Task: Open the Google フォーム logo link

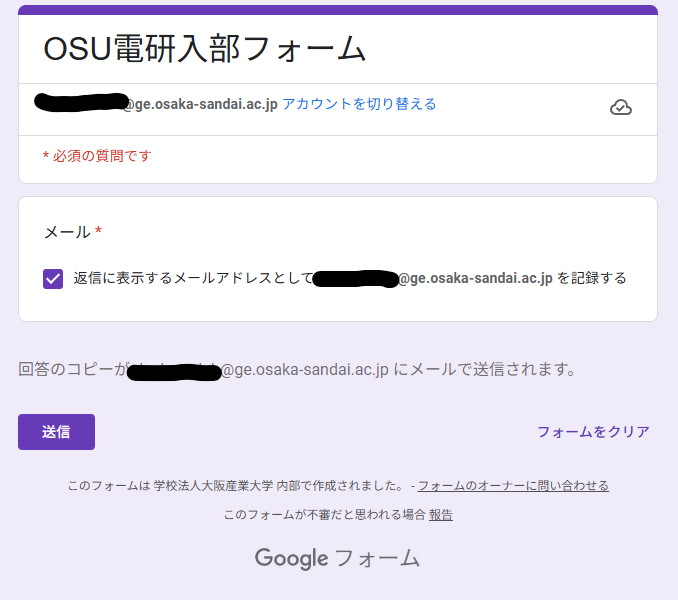Action: [x=337, y=558]
